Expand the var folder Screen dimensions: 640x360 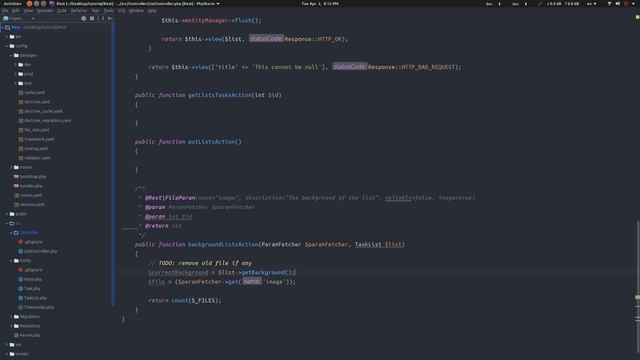[7, 345]
